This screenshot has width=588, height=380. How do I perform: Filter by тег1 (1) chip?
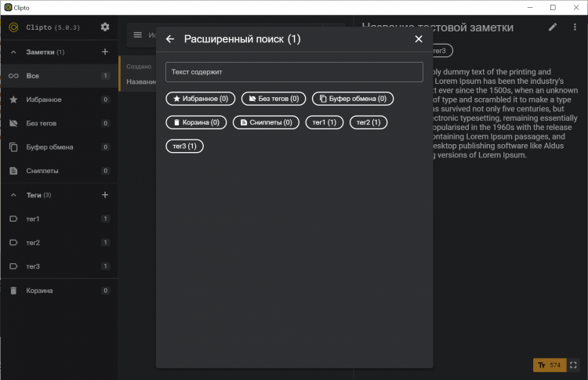[x=324, y=122]
